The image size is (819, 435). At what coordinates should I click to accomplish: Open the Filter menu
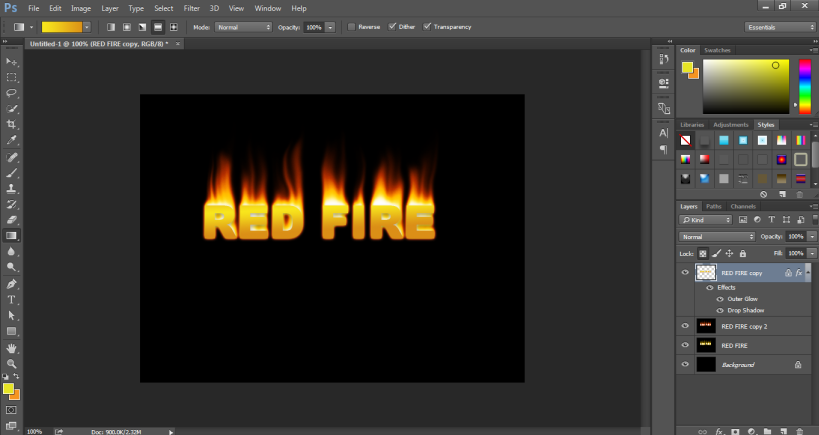point(192,8)
